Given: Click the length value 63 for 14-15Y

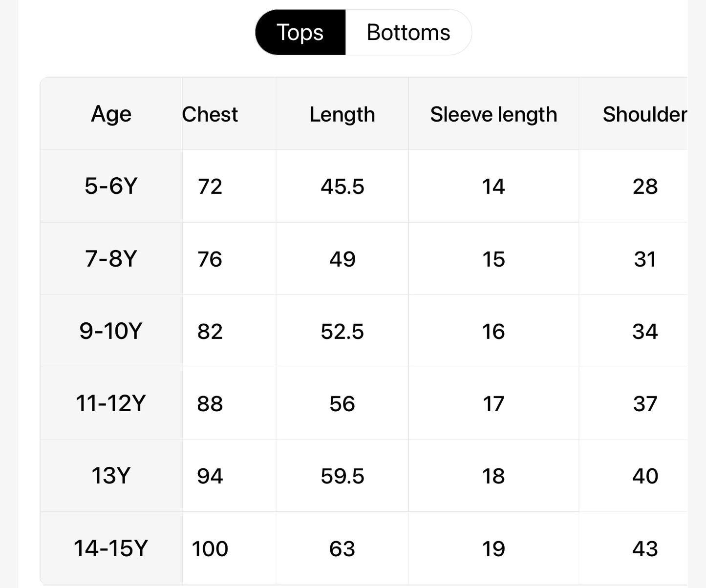Looking at the screenshot, I should pos(342,548).
